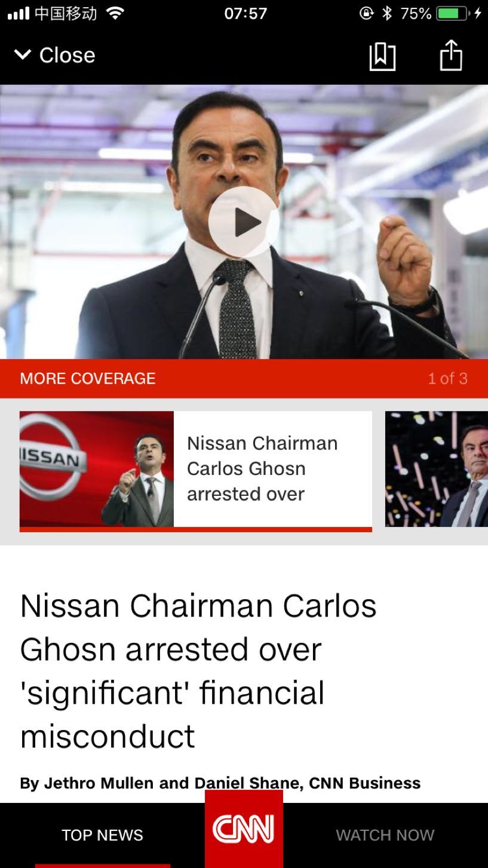Image resolution: width=488 pixels, height=868 pixels.
Task: Tap the rotation lock status icon
Action: [x=367, y=13]
